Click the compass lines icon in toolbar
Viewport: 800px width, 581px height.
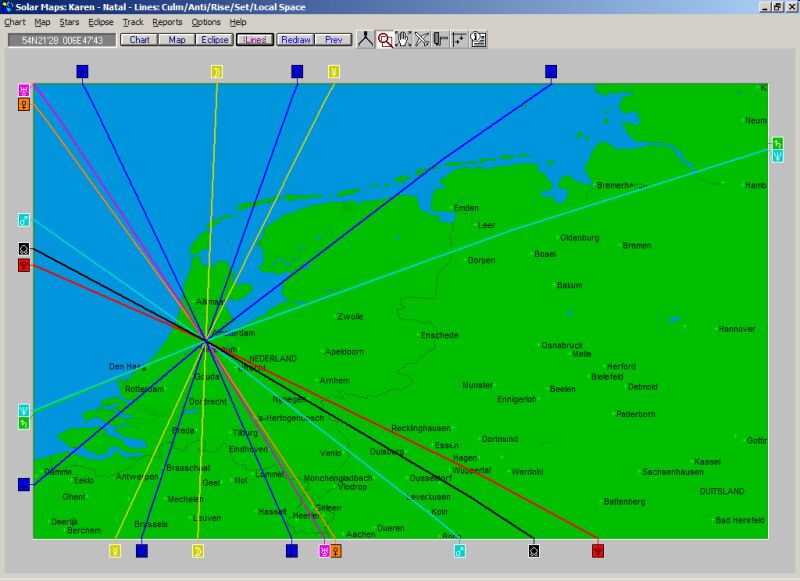366,40
